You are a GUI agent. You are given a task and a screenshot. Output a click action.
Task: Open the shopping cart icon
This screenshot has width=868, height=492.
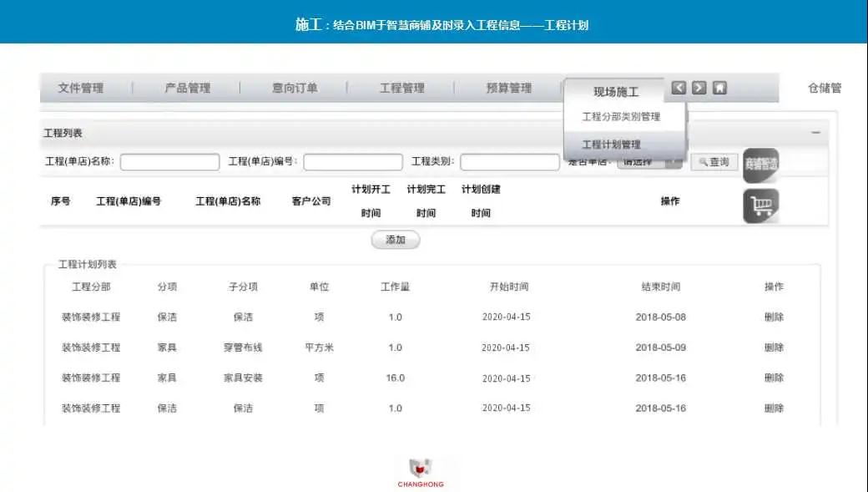[x=762, y=205]
